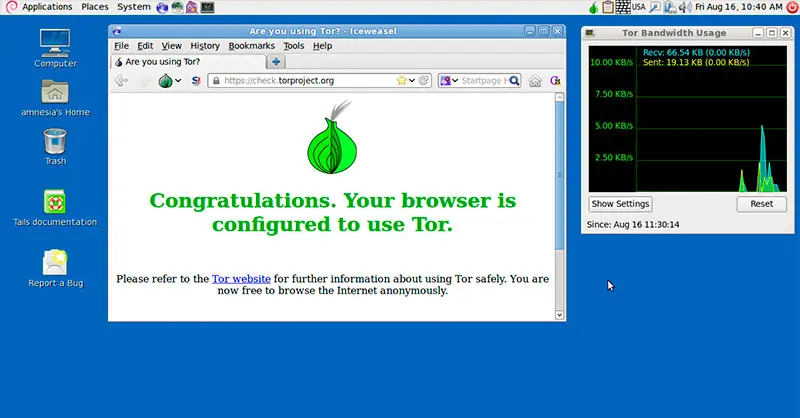Open the Report a Bug desktop icon
This screenshot has width=800, height=418.
(x=55, y=269)
